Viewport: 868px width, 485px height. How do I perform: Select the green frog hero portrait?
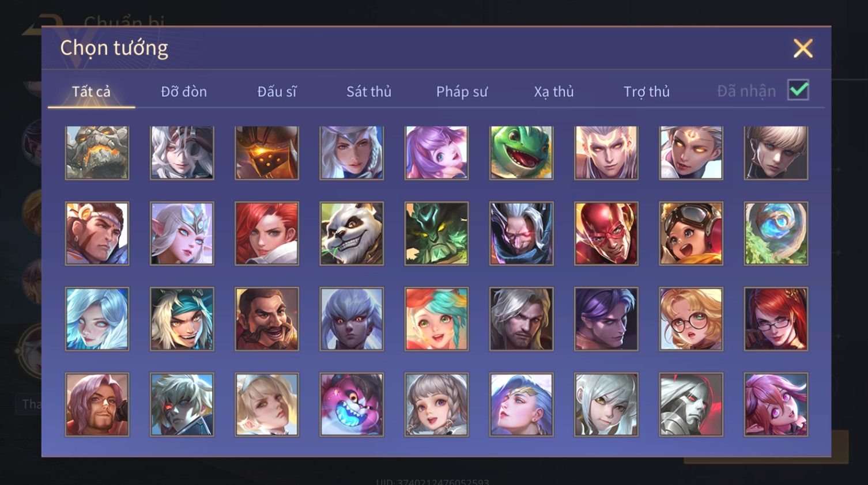(x=522, y=153)
